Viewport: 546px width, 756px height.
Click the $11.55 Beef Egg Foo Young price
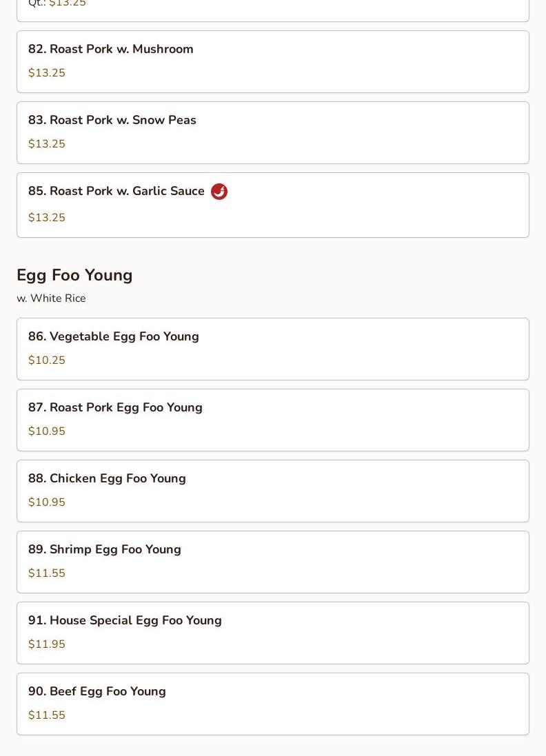[x=47, y=715]
